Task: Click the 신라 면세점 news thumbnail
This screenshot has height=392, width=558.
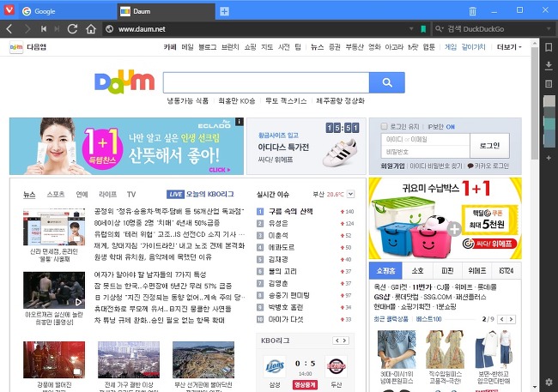Action: click(54, 227)
